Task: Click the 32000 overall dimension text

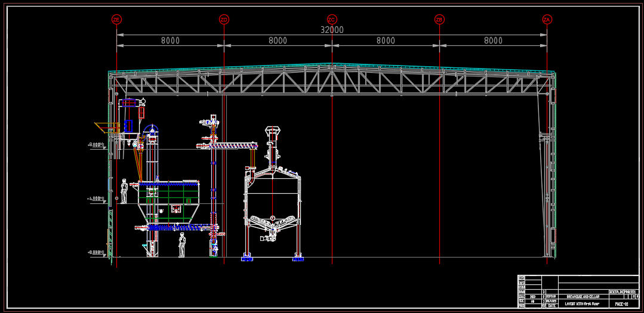Action: pyautogui.click(x=332, y=30)
